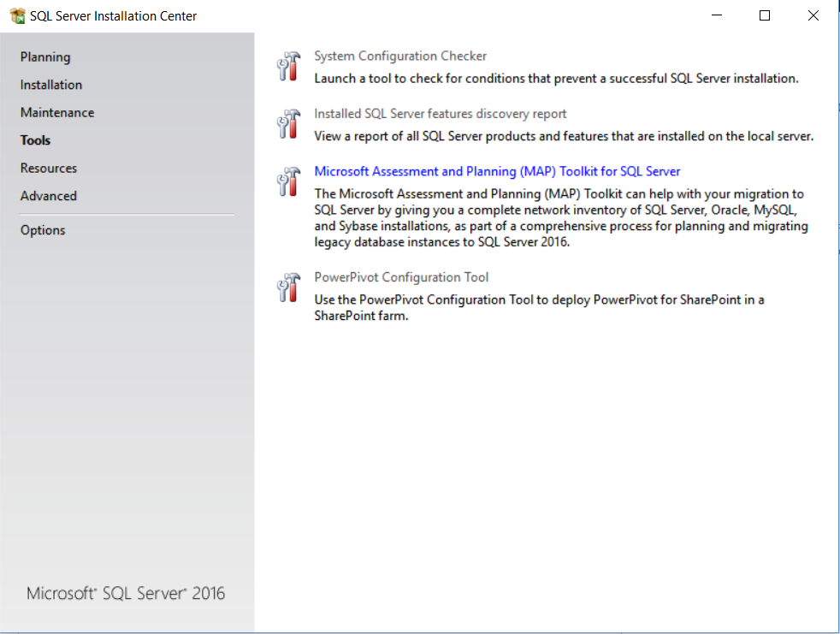Open the Options page in sidebar
This screenshot has height=634, width=840.
click(43, 230)
